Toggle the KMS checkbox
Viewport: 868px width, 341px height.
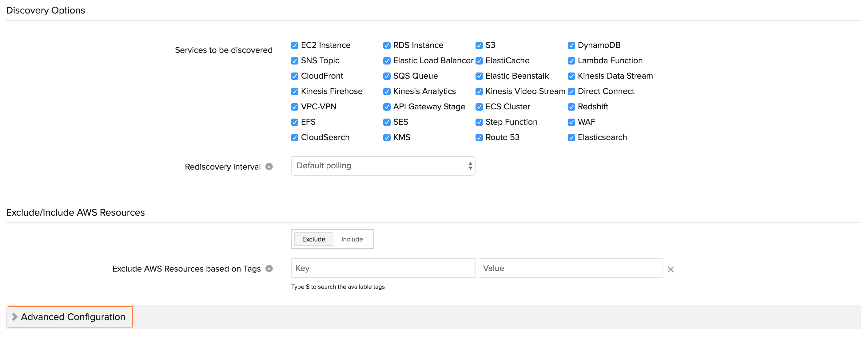coord(387,138)
